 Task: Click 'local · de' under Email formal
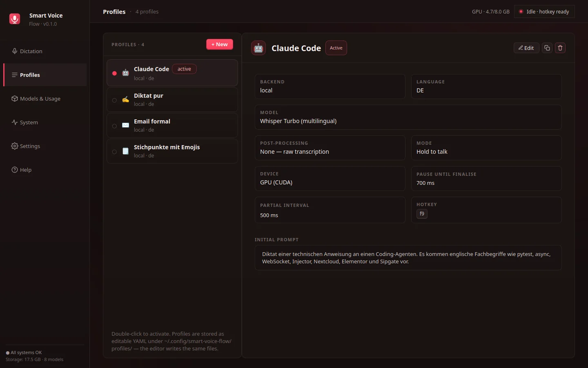[x=144, y=130]
